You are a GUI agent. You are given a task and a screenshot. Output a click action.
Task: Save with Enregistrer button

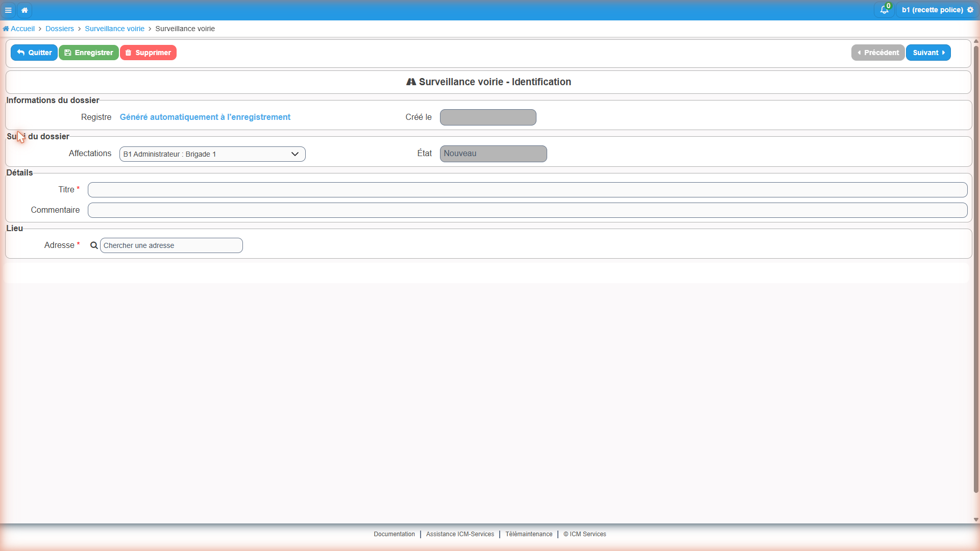click(x=89, y=53)
